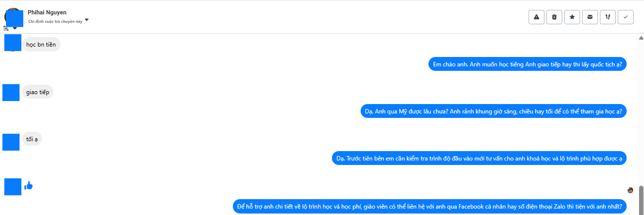644x215 pixels.
Task: Mark conversation unread with envelope icon
Action: tap(590, 17)
